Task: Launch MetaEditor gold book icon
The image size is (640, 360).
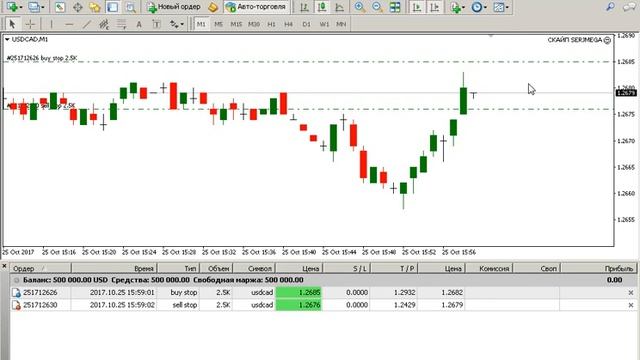Action: 213,7
